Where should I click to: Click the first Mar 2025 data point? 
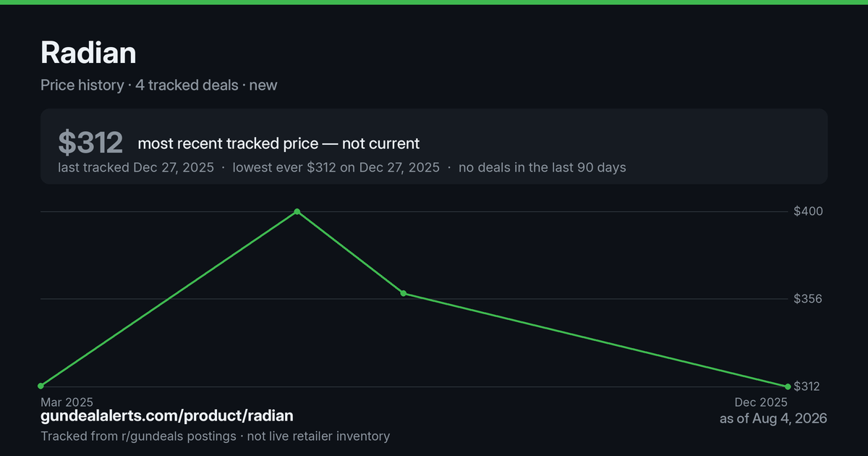pos(41,386)
